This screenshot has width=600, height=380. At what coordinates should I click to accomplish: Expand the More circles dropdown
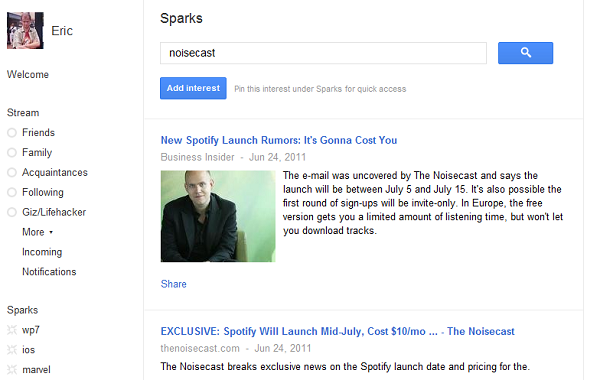(38, 232)
